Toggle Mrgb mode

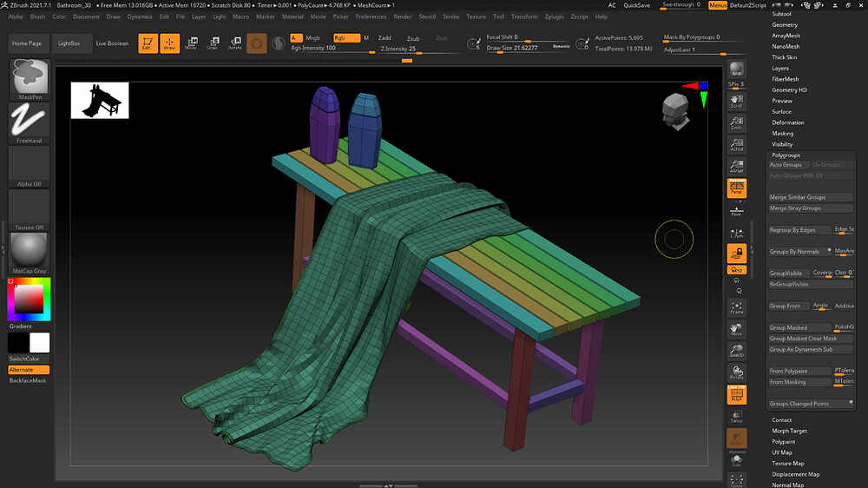pos(312,38)
